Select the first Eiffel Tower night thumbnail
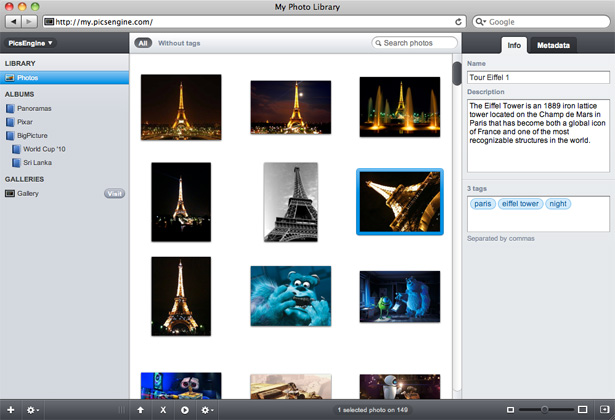615x420 pixels. (x=181, y=107)
